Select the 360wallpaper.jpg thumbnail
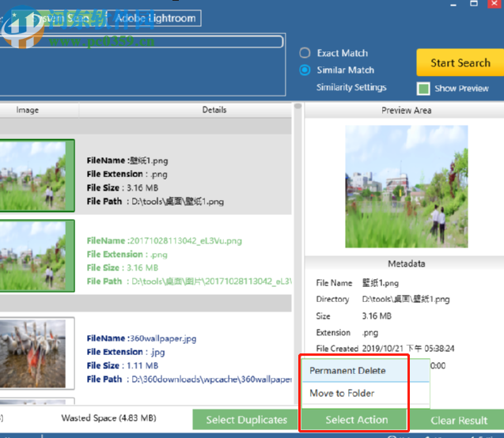 point(36,353)
